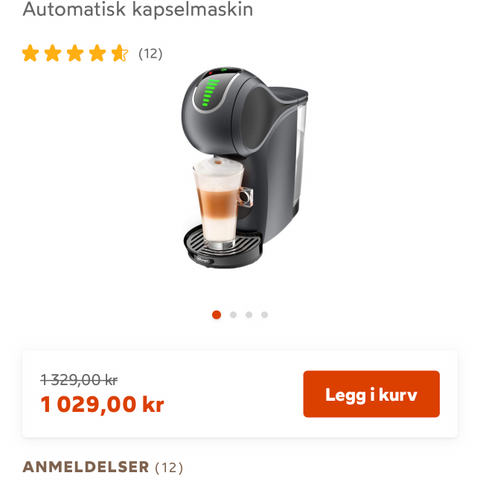Click the second rating star
The image size is (480, 480).
pyautogui.click(x=53, y=53)
